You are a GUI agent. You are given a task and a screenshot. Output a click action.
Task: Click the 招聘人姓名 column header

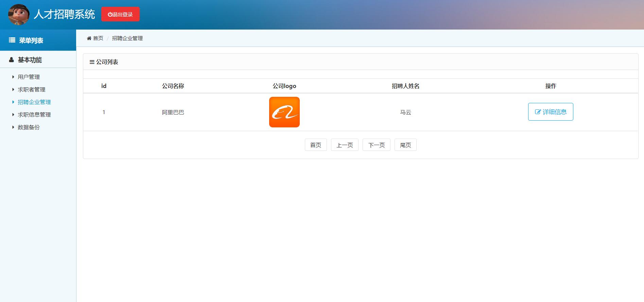(405, 86)
